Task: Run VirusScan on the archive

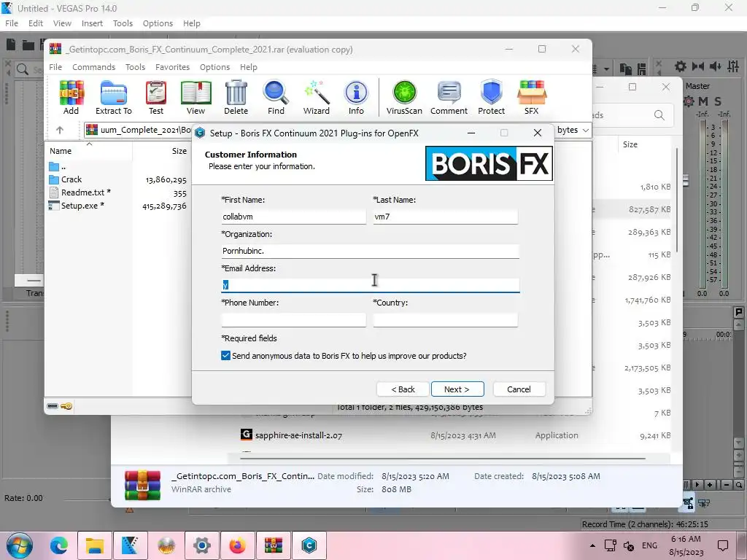Action: coord(404,98)
